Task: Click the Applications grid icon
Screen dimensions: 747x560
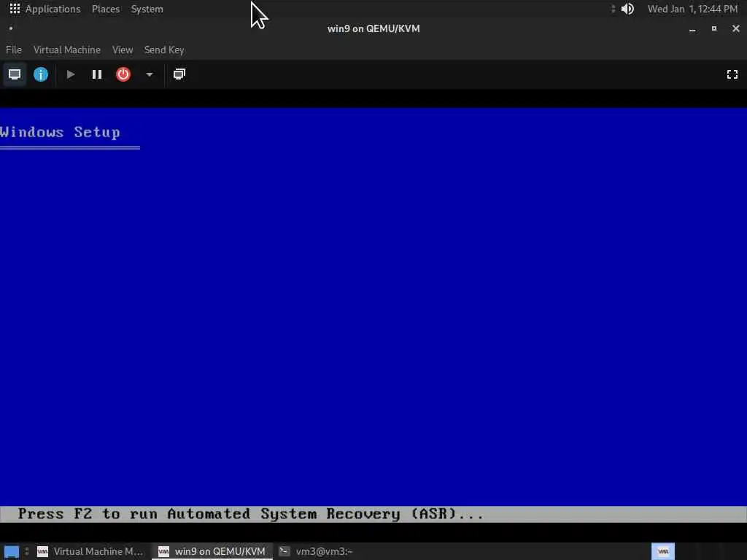Action: tap(15, 9)
